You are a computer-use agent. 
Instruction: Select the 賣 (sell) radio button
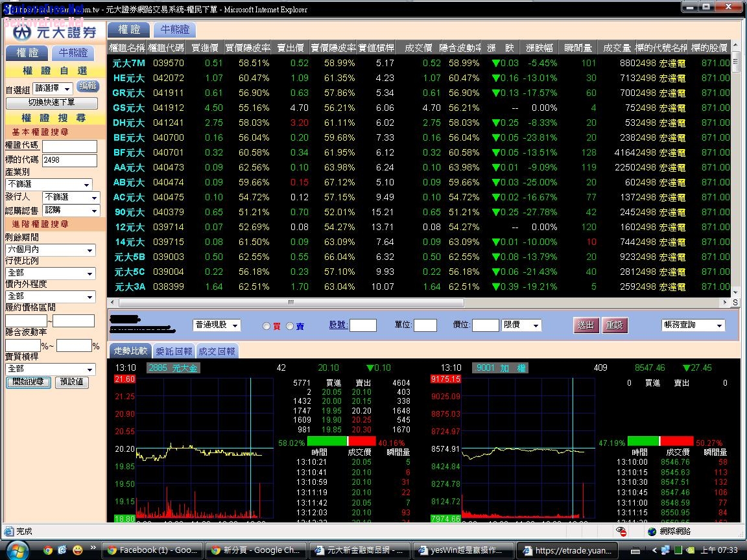290,326
